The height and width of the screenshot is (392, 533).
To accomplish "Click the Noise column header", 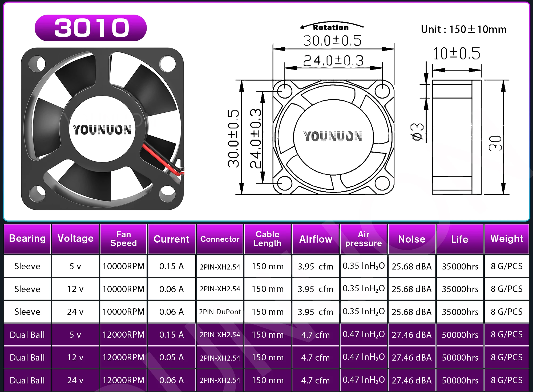I will coord(411,239).
